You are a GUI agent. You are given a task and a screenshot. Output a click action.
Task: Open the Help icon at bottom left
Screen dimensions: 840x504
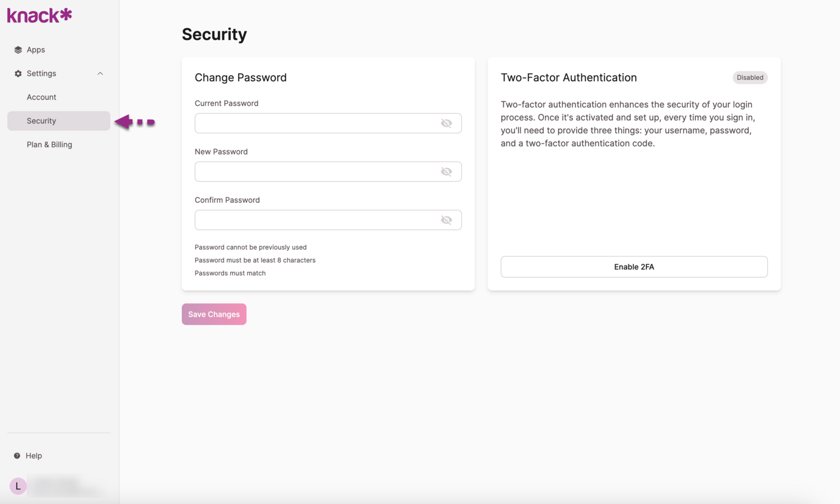[17, 455]
